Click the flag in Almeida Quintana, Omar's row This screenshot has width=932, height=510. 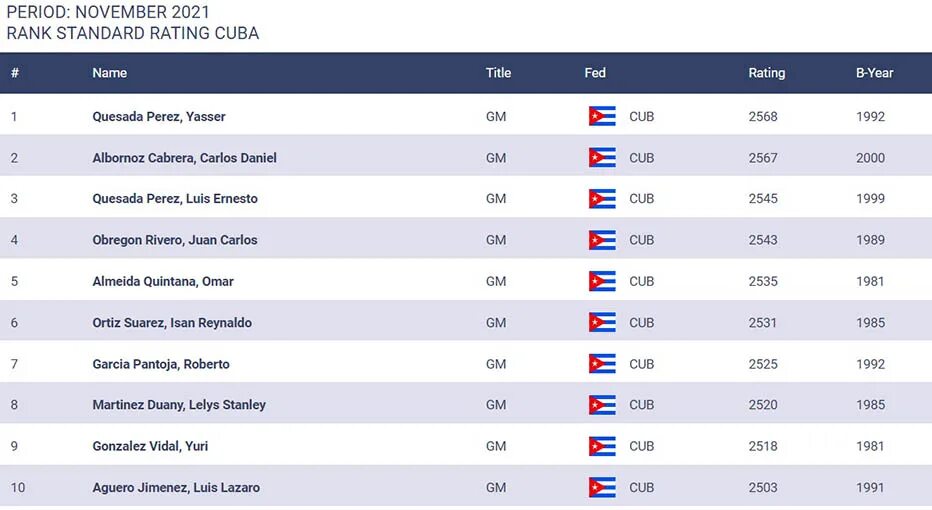[x=602, y=281]
